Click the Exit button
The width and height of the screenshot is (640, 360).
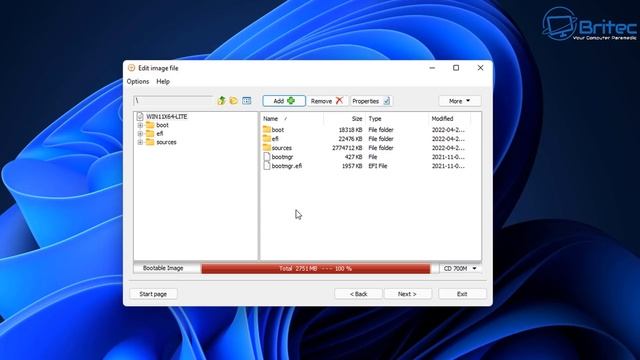pyautogui.click(x=462, y=294)
